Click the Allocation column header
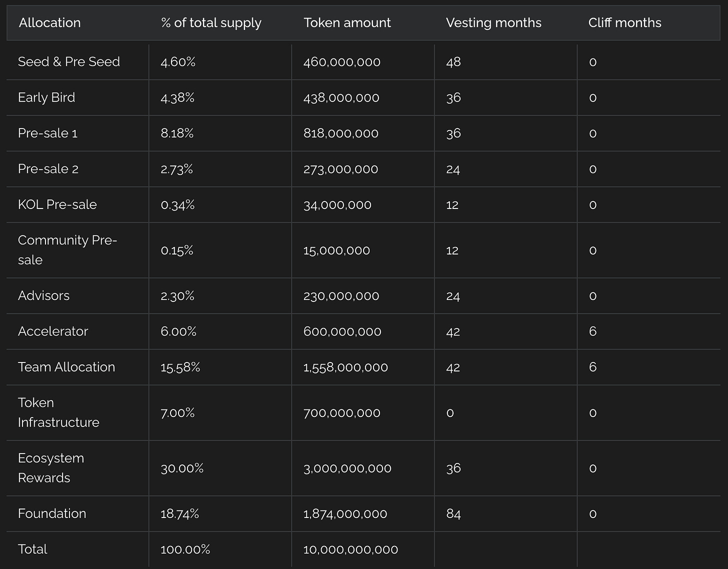This screenshot has width=728, height=569. (49, 23)
